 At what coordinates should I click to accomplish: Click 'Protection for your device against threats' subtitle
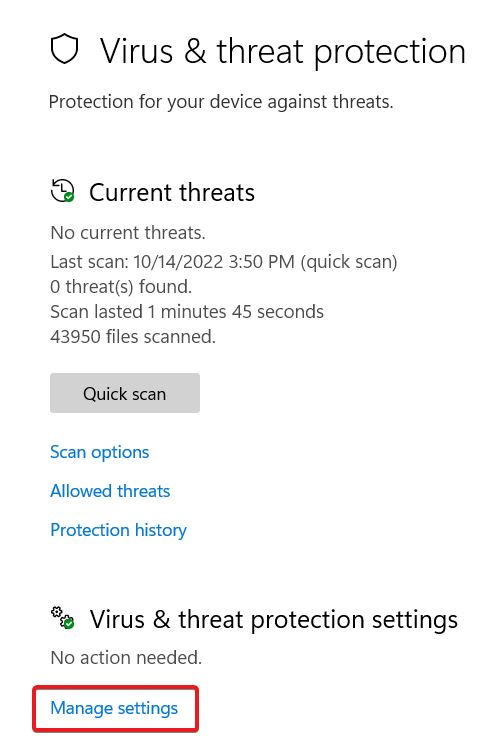click(x=221, y=102)
